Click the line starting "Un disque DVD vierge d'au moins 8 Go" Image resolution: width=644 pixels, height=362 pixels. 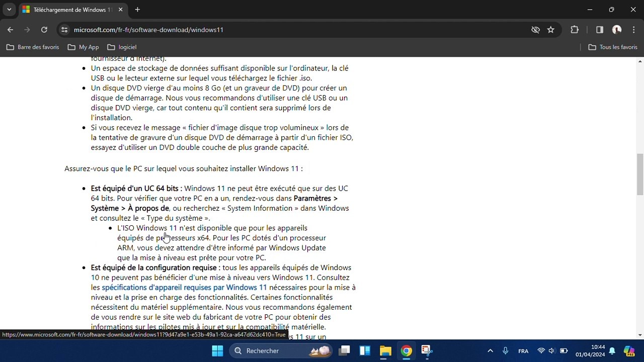click(219, 88)
